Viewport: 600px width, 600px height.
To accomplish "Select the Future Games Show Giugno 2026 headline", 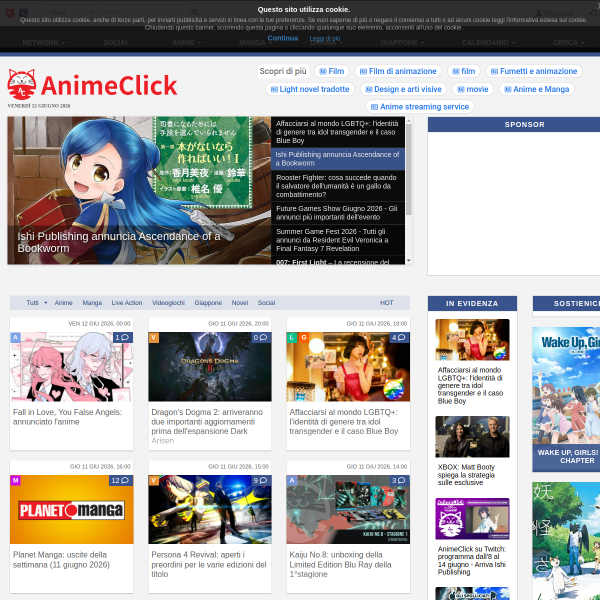I will point(338,213).
